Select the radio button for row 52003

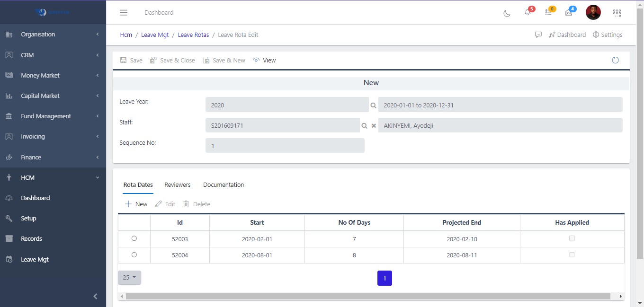[134, 238]
